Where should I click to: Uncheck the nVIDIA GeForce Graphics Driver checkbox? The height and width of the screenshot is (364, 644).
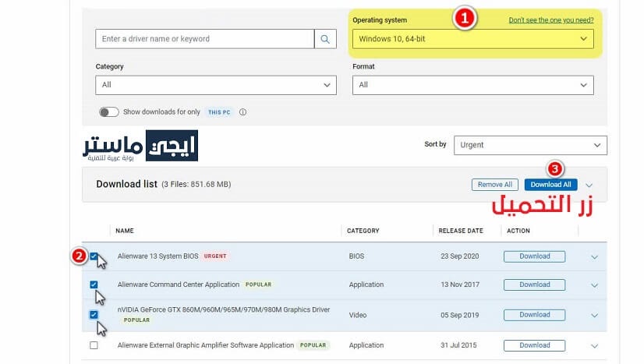click(94, 315)
